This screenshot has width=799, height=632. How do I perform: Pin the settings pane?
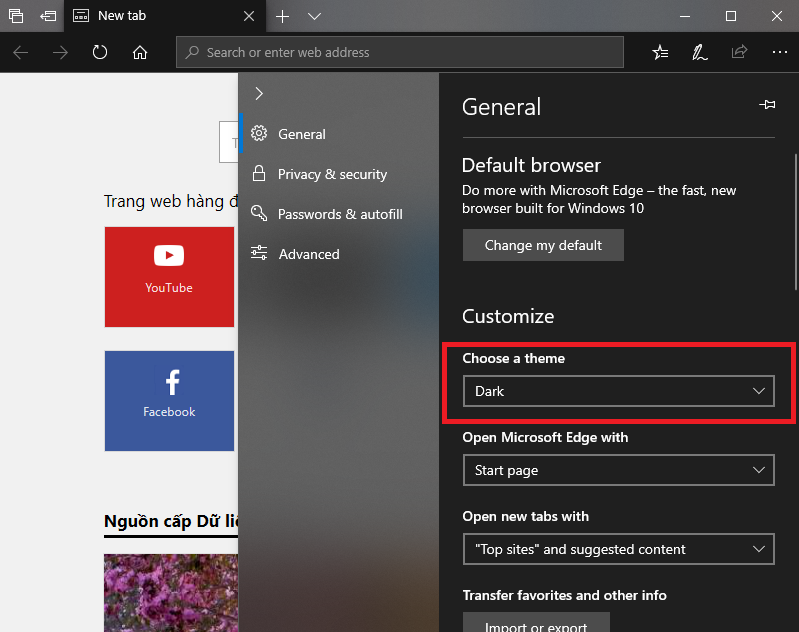click(x=767, y=105)
